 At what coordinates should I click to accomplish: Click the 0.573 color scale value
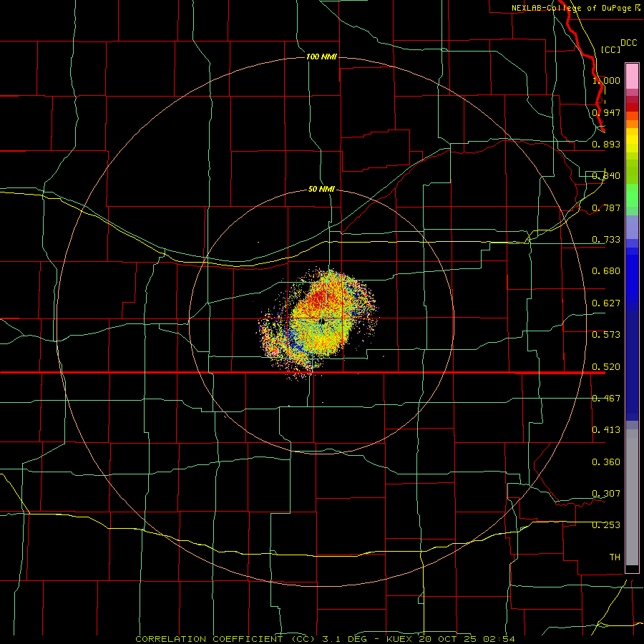(x=606, y=335)
